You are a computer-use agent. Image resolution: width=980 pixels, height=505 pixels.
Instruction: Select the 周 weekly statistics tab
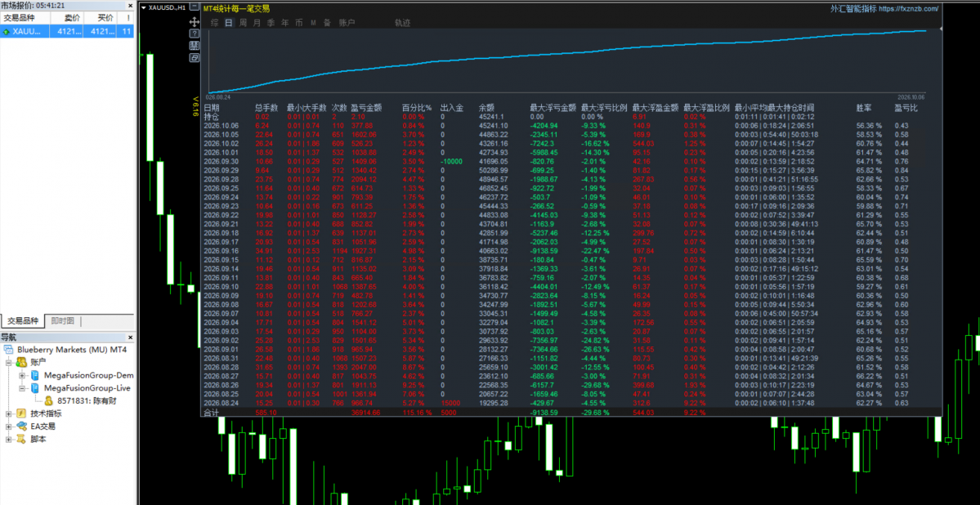coord(243,23)
